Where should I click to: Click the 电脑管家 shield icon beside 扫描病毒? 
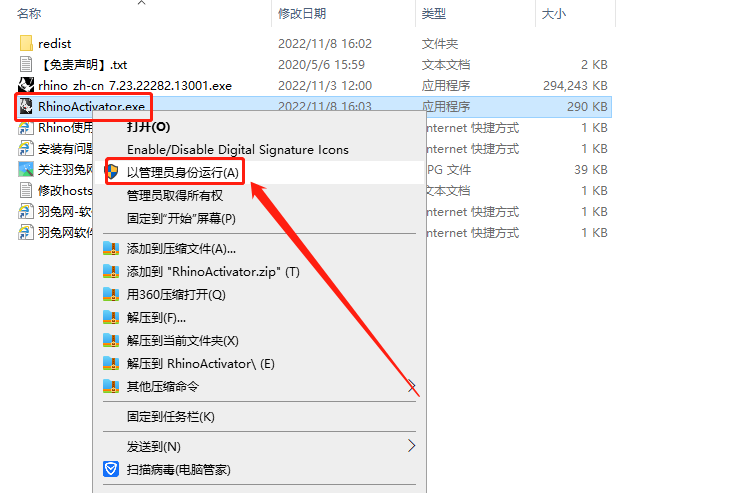pos(111,469)
